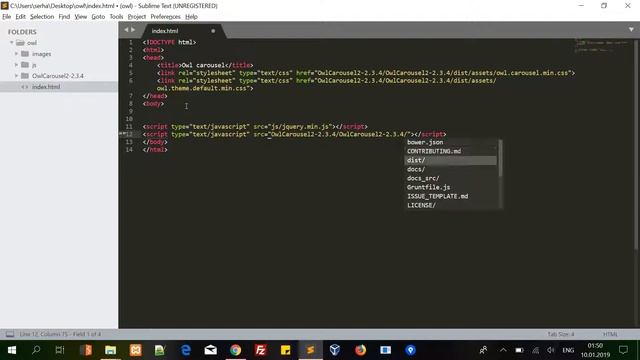The height and width of the screenshot is (360, 640).
Task: Open File Explorer from the taskbar
Action: tap(110, 350)
